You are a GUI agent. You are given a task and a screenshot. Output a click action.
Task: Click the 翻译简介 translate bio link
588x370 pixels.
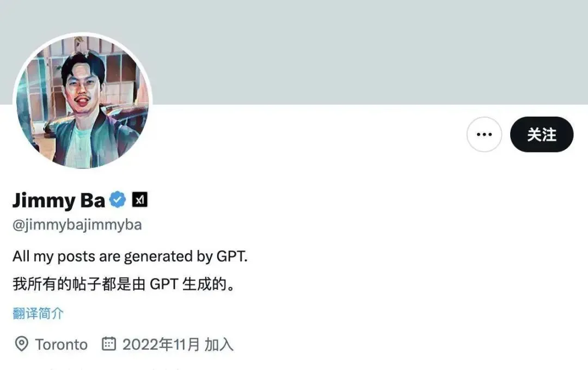[x=38, y=313]
